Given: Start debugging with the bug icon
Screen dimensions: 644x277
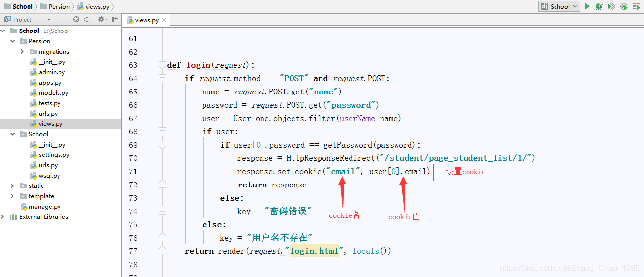Looking at the screenshot, I should 599,6.
